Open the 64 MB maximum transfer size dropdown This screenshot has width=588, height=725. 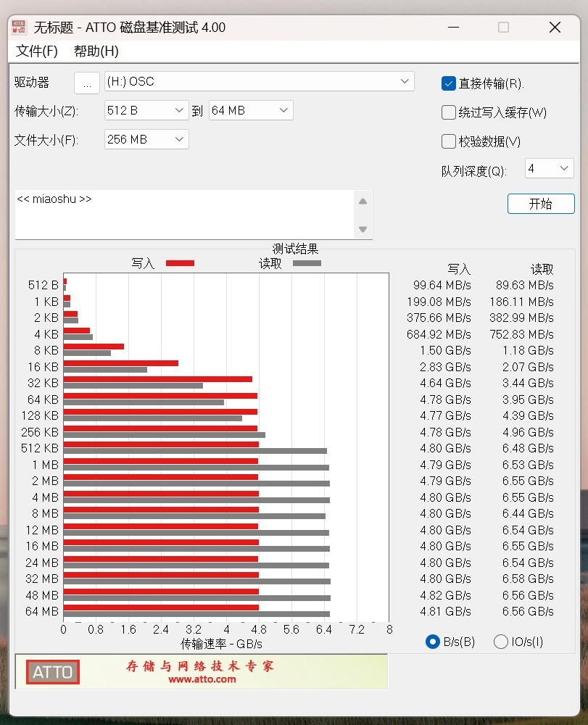point(251,110)
